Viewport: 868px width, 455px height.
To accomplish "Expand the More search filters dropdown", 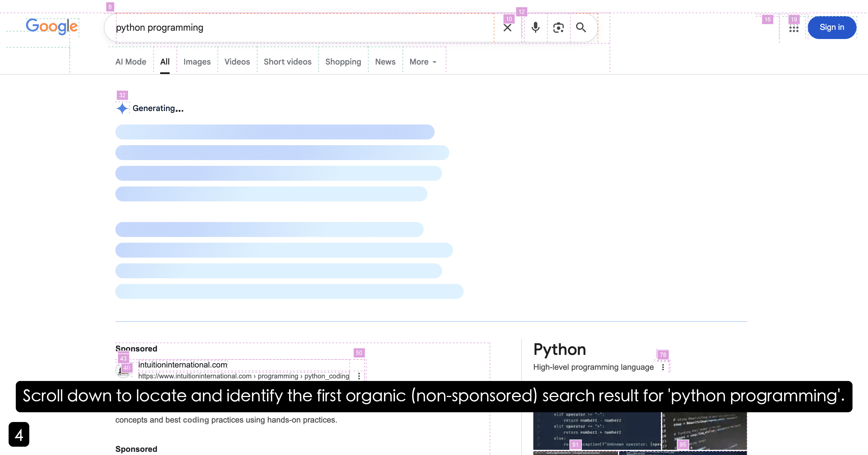I will [423, 62].
